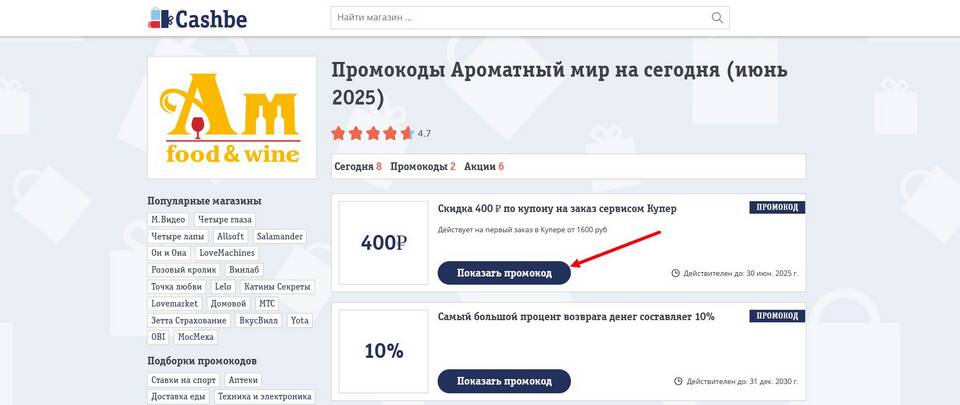Open the Скидка 400 ₽ offer title
Viewport: 960px width, 405px height.
[x=557, y=208]
